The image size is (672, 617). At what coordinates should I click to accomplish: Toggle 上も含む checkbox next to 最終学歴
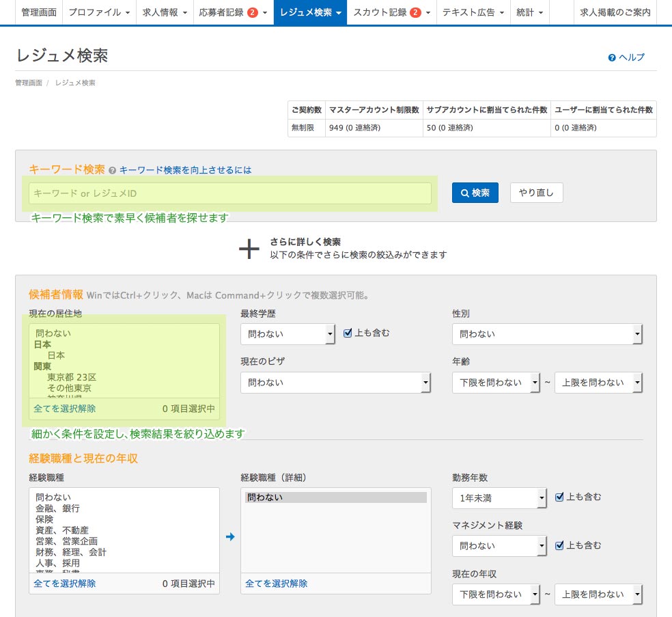click(x=348, y=333)
